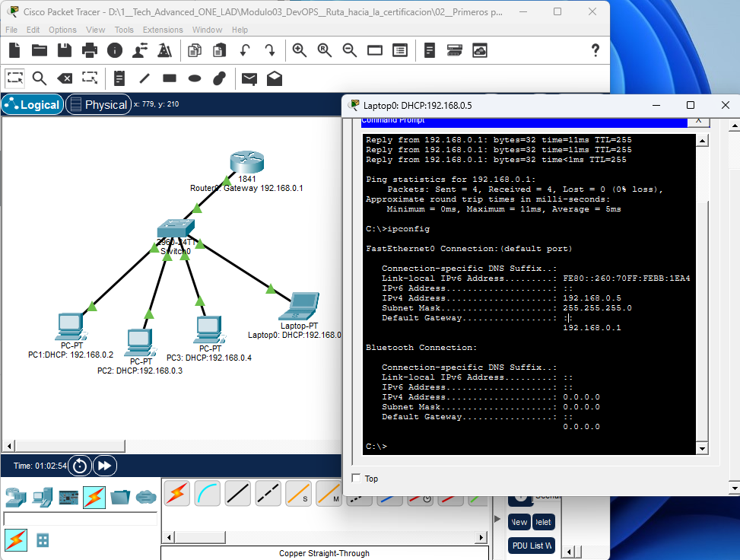Screen dimensions: 740x560
Task: Open the PDU List Window
Action: tap(532, 546)
